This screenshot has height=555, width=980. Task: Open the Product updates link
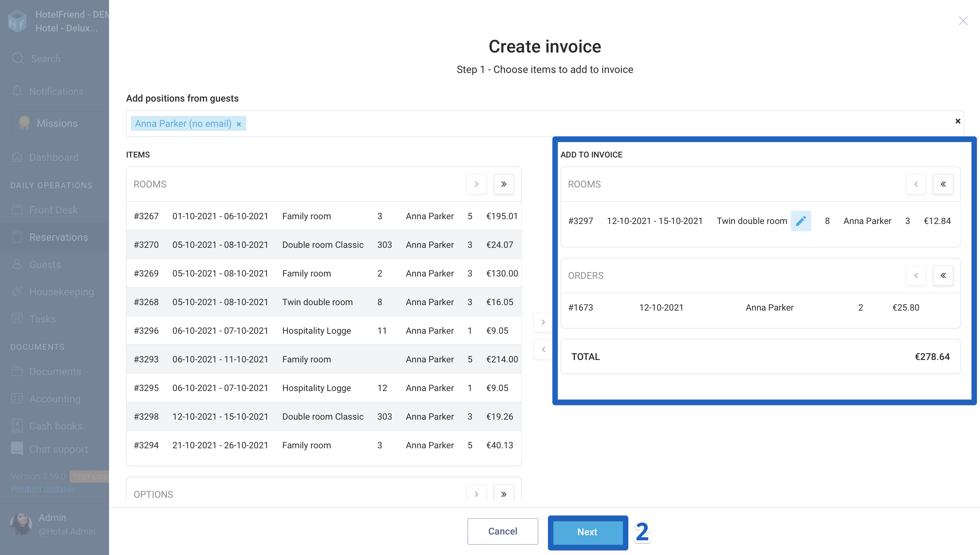point(43,489)
